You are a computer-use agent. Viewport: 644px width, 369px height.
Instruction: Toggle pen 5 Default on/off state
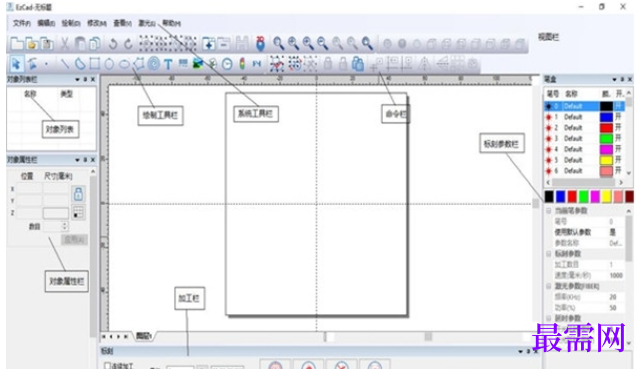coord(618,159)
